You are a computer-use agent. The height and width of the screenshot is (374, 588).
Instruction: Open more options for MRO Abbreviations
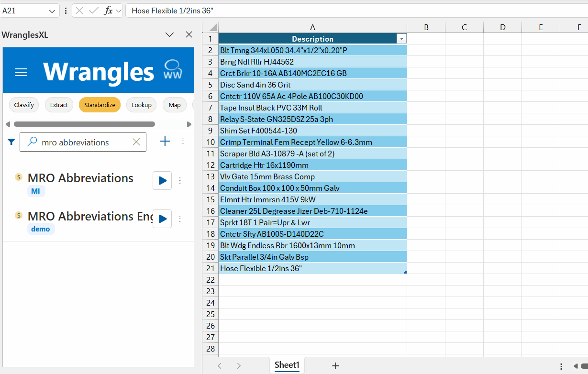pos(180,180)
